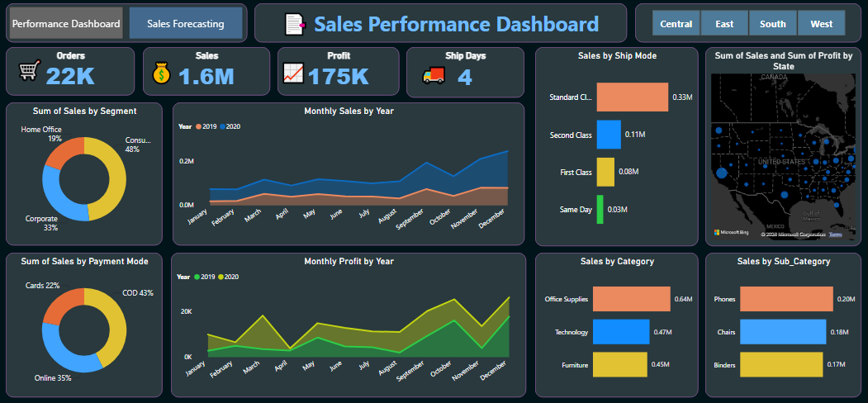Switch to the Sales Forecasting page
This screenshot has height=403, width=868.
tap(186, 24)
